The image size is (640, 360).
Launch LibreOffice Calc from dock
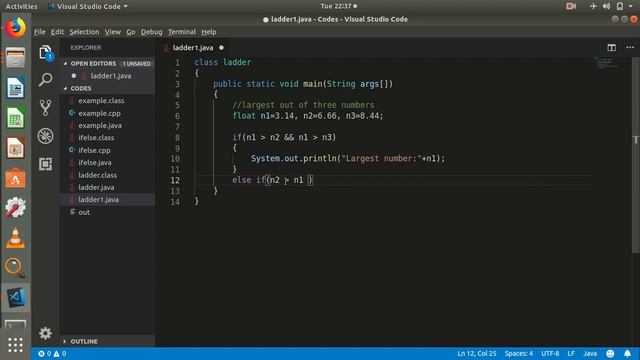click(16, 118)
